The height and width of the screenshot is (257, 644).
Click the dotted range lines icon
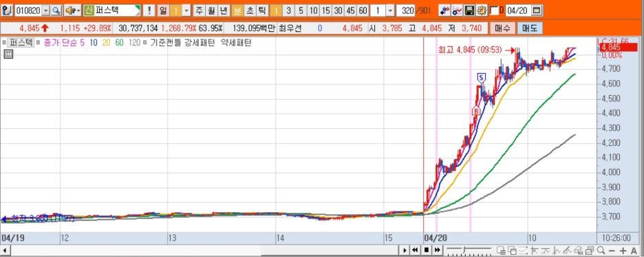(523, 250)
